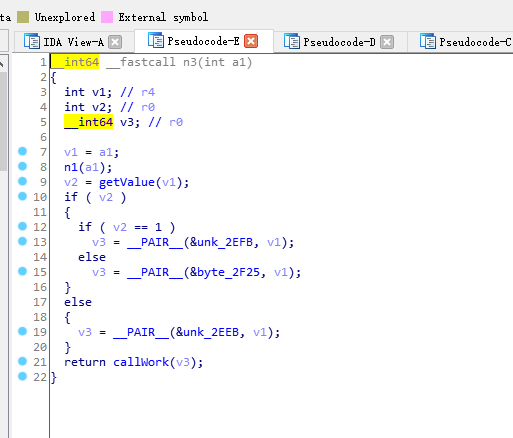Viewport: 513px width, 438px height.
Task: Close the Pseudocode-E tab
Action: pos(251,41)
